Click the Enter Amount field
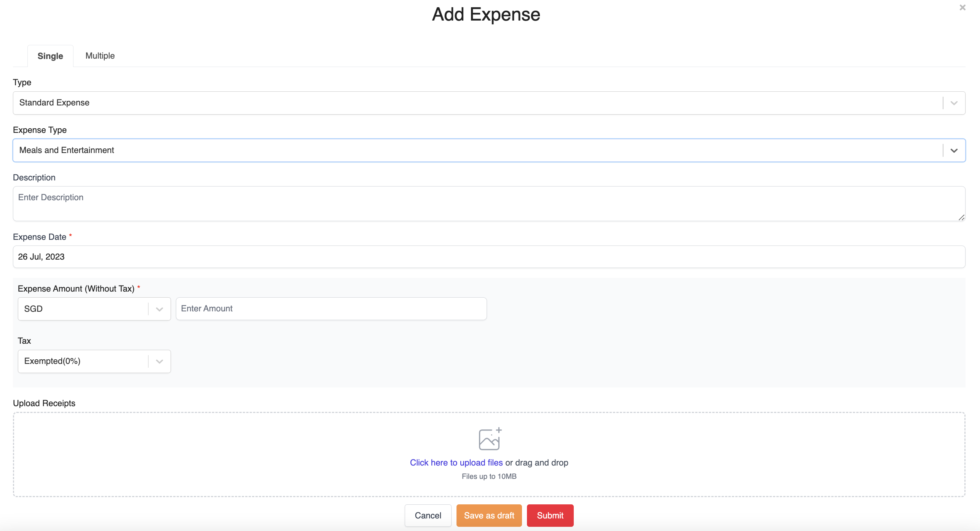980x531 pixels. tap(331, 309)
